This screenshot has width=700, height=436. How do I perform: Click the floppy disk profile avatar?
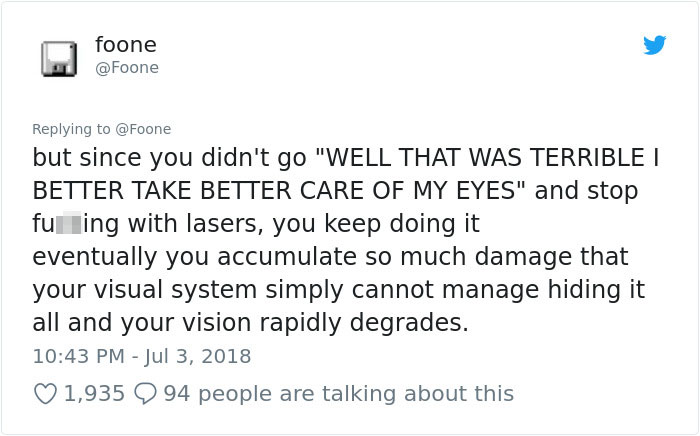(x=59, y=58)
